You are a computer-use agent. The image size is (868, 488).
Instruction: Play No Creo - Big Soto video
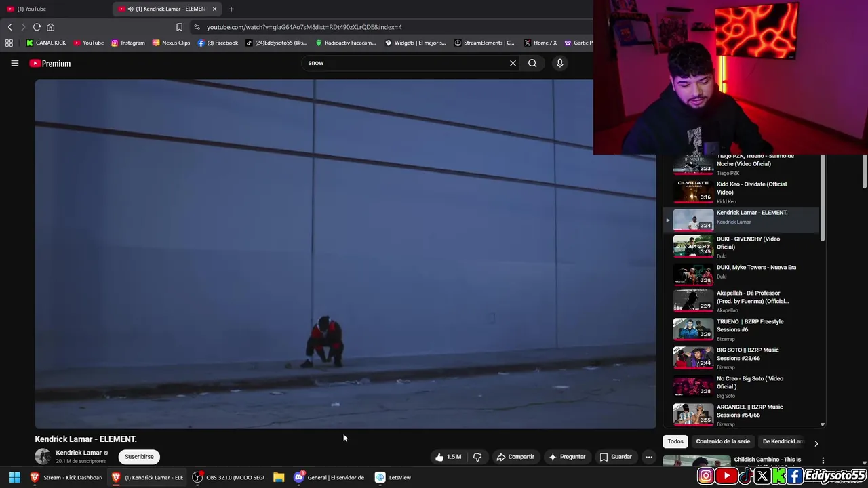[742, 387]
